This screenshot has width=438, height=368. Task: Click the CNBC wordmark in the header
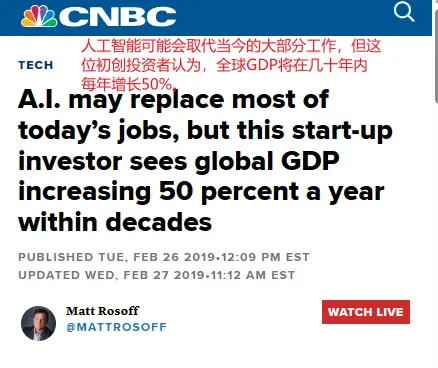tap(118, 17)
